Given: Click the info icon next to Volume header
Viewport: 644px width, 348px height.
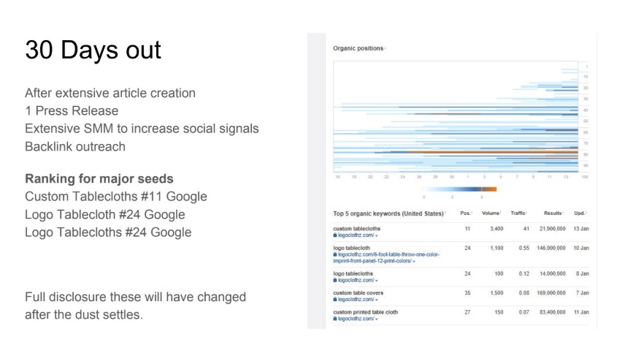Looking at the screenshot, I should click(x=501, y=213).
